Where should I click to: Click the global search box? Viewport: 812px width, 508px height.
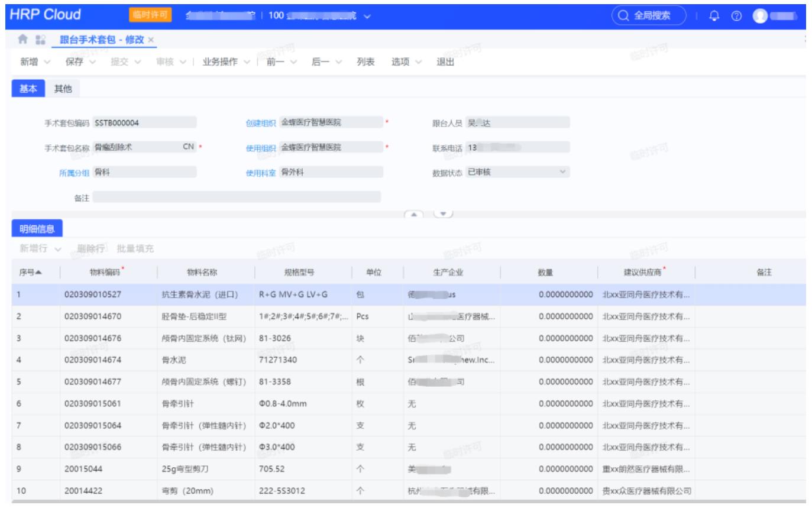649,15
